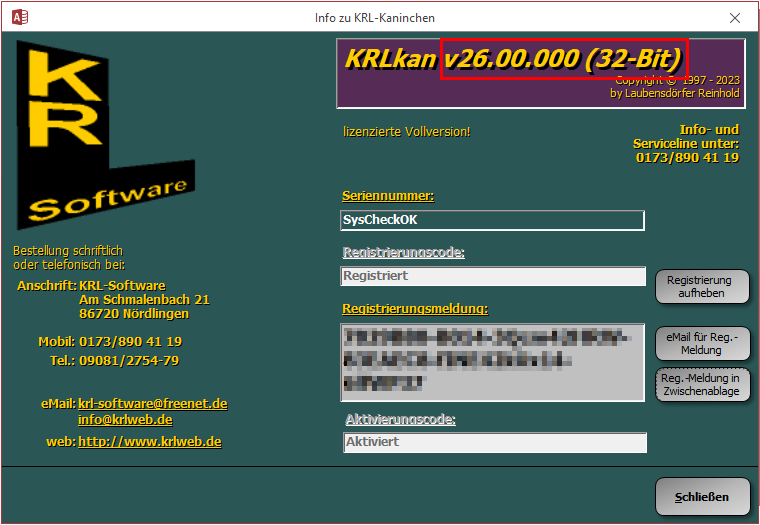Click the Mobil number 0173/890 41 19
760x525 pixels.
[131, 342]
